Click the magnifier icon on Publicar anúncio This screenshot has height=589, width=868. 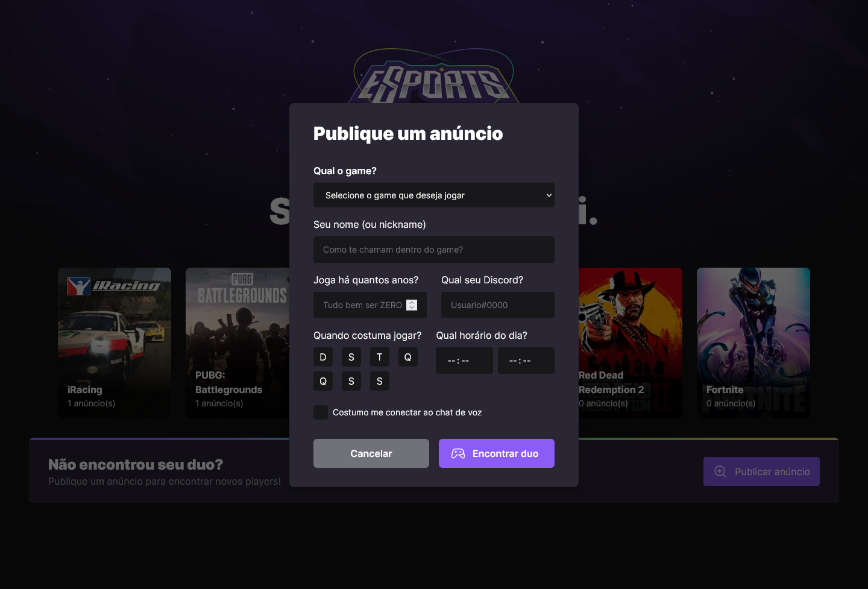[720, 471]
